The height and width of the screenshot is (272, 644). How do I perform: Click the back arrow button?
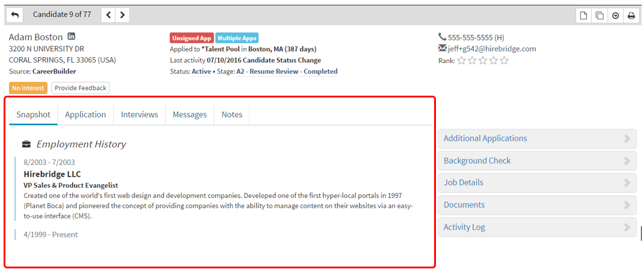(x=14, y=15)
